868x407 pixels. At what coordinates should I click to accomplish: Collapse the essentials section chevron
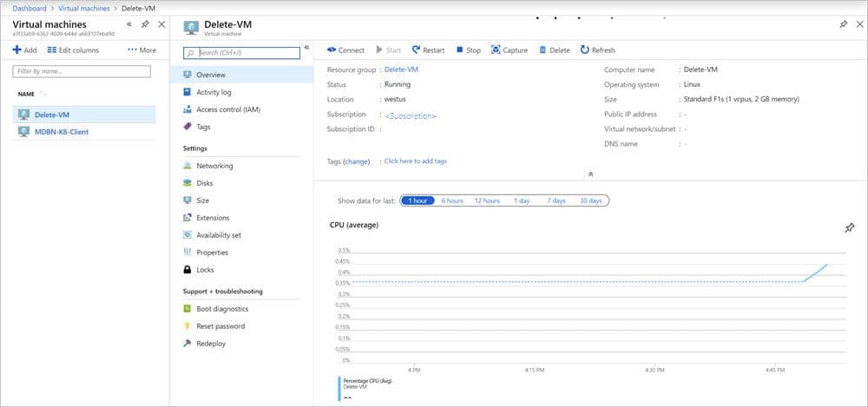[590, 174]
